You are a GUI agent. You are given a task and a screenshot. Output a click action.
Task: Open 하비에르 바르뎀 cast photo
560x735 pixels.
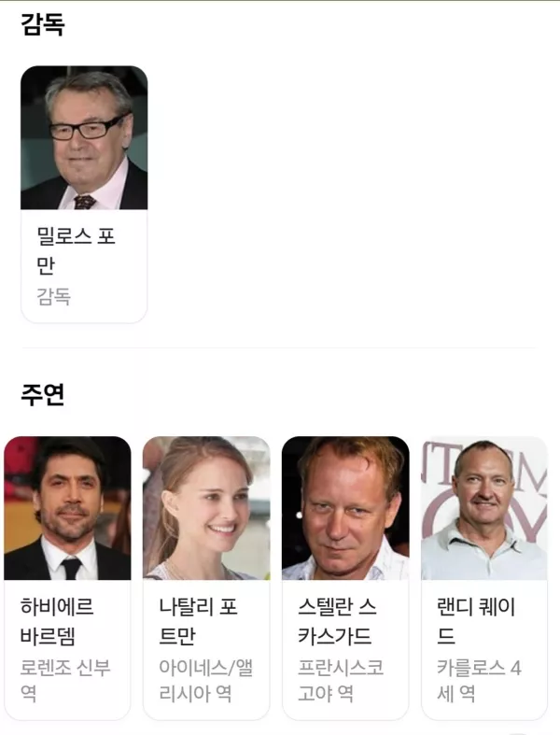coord(67,508)
